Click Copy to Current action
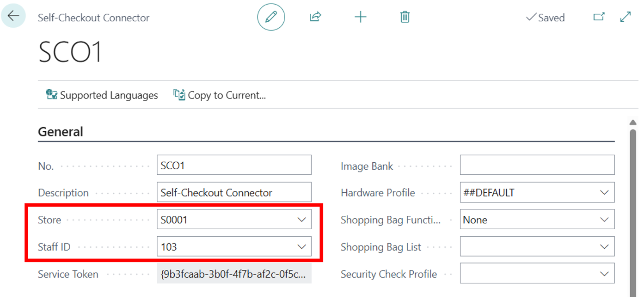Screen dimensions: 644x300 (220, 95)
